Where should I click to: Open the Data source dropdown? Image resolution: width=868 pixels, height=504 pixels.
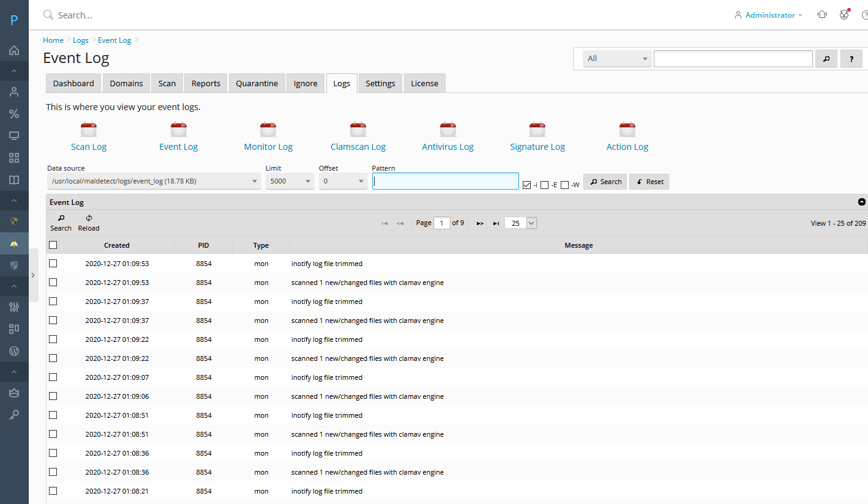[154, 181]
